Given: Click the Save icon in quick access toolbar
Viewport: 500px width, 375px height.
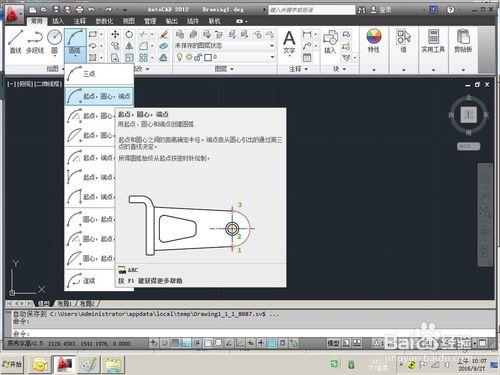Looking at the screenshot, I should (56, 10).
